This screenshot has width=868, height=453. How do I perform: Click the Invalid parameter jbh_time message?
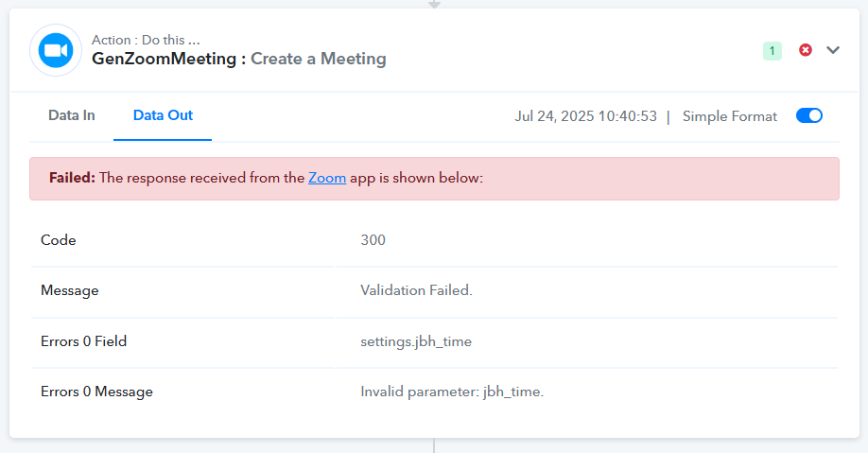coord(452,392)
